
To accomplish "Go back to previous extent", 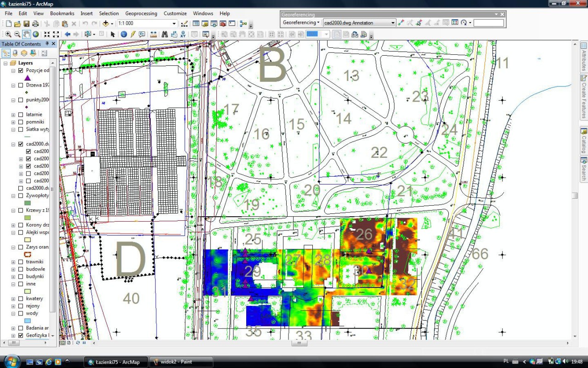I will tap(68, 34).
